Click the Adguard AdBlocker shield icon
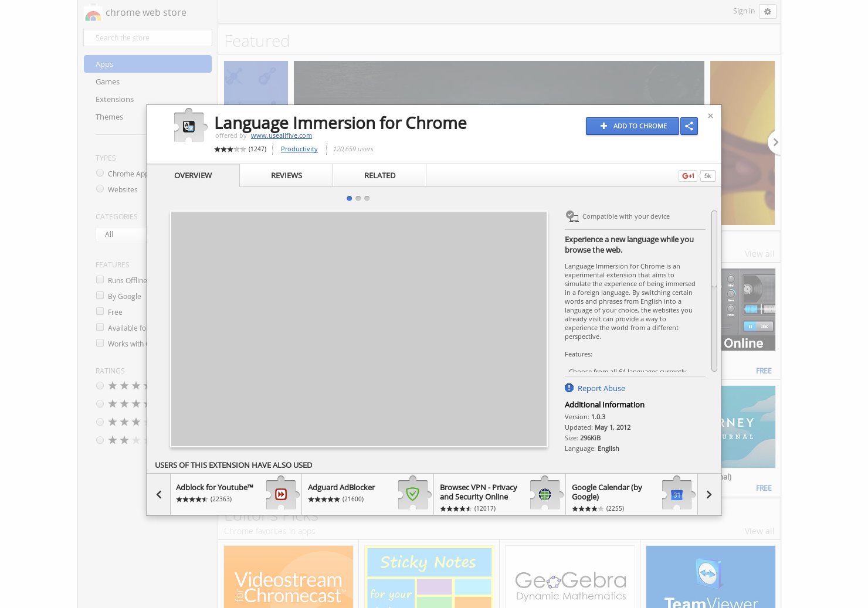The height and width of the screenshot is (608, 868). tap(413, 494)
